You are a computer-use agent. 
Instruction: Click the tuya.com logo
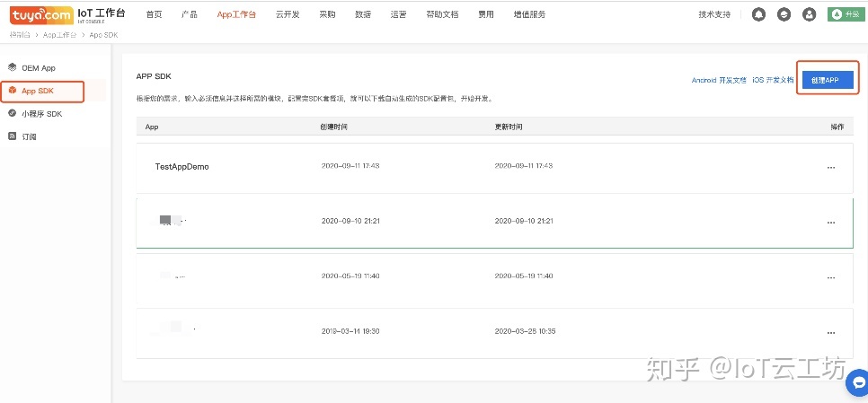click(x=41, y=14)
